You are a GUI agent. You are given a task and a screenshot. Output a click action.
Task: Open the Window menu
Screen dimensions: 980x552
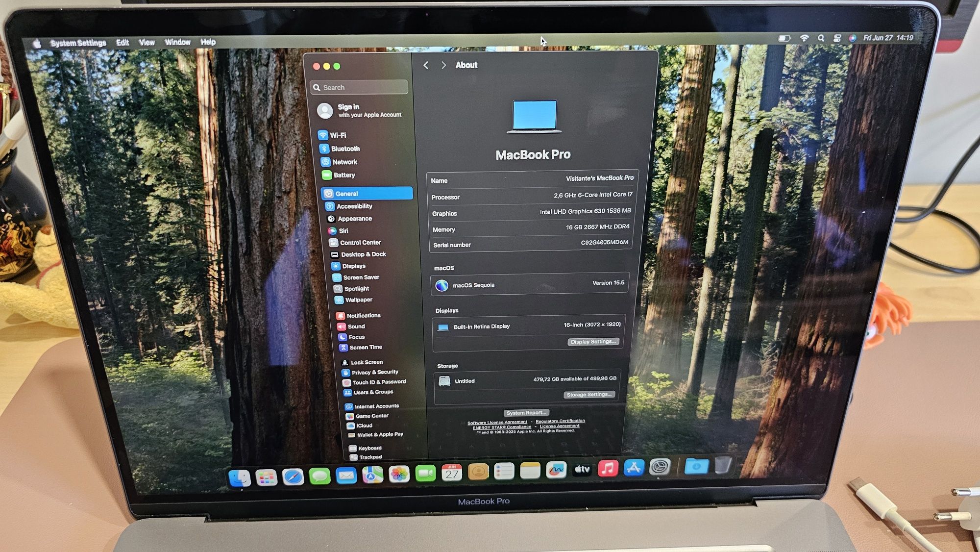(177, 42)
